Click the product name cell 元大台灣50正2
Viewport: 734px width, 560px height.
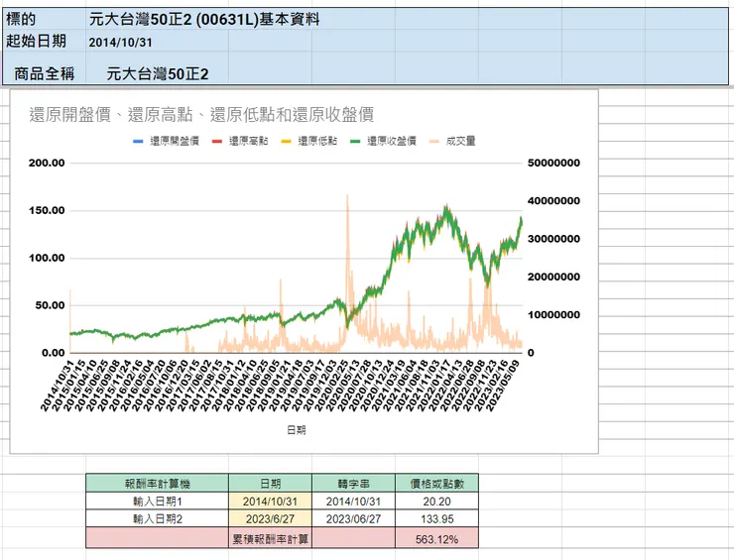click(x=158, y=74)
